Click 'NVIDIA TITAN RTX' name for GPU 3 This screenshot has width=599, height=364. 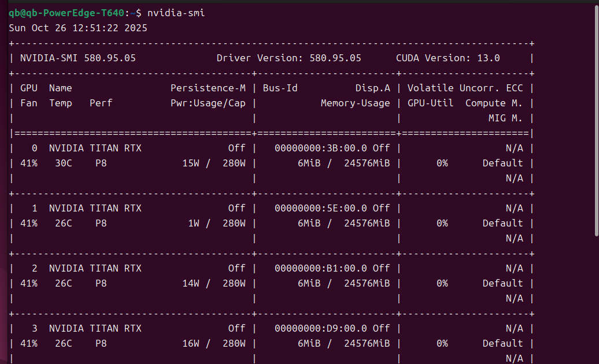pos(95,329)
